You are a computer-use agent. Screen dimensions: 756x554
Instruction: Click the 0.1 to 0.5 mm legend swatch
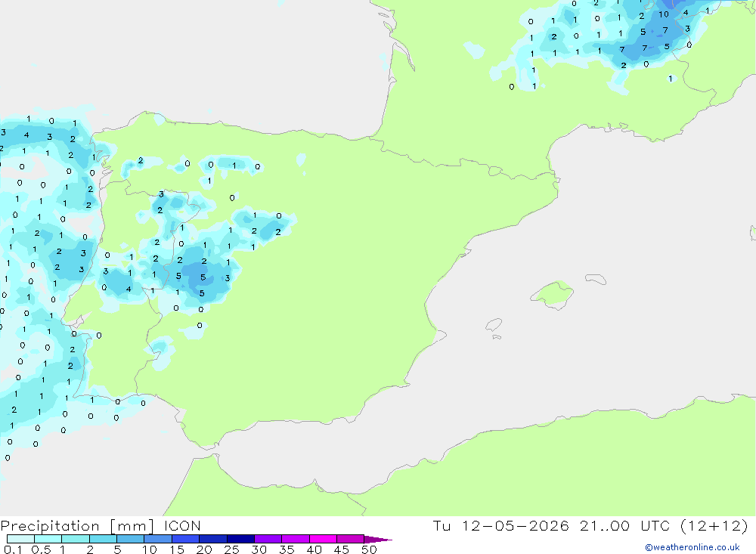point(20,539)
